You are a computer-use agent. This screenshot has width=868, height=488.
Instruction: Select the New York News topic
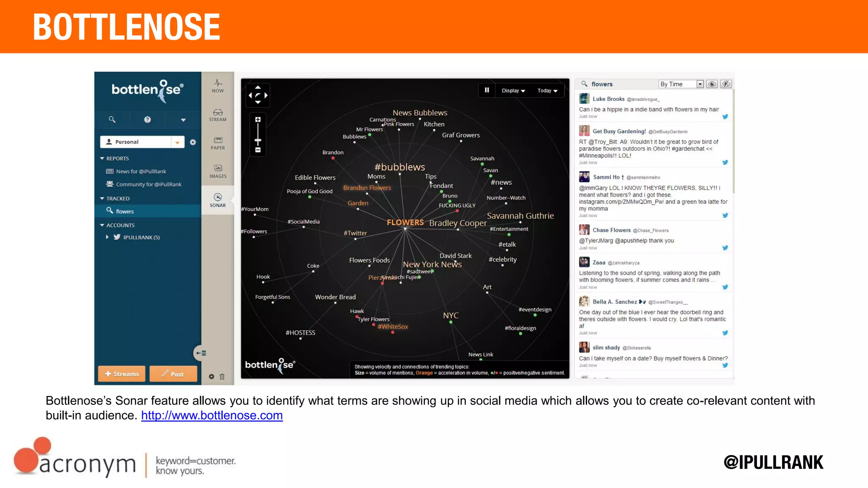432,264
